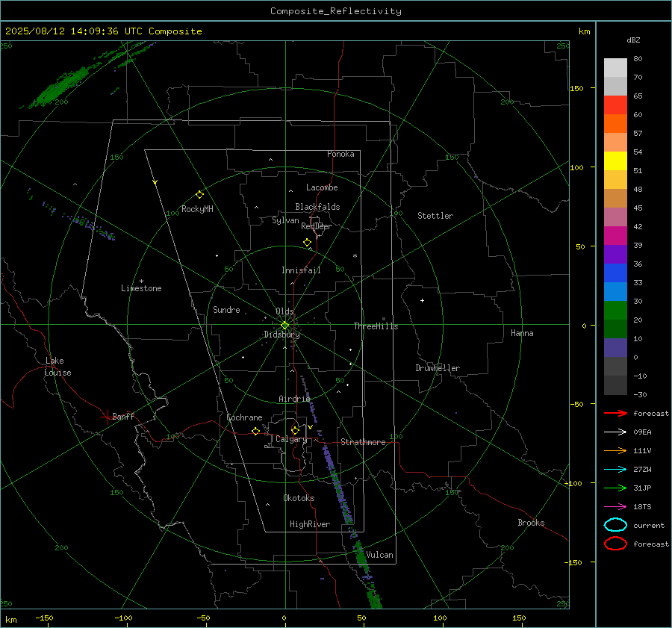672x628 pixels.
Task: Click the red forecast arrow legend icon
Action: [x=615, y=413]
